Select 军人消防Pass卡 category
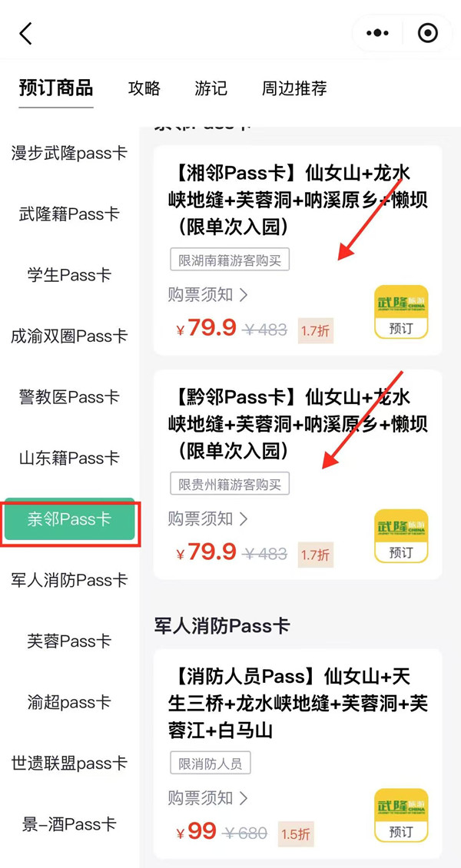461x868 pixels. tap(70, 580)
